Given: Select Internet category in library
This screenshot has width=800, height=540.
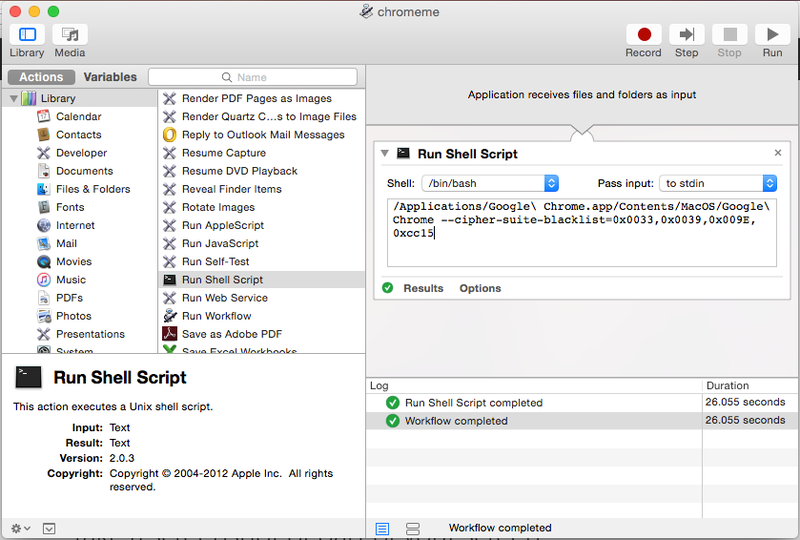Looking at the screenshot, I should point(75,225).
